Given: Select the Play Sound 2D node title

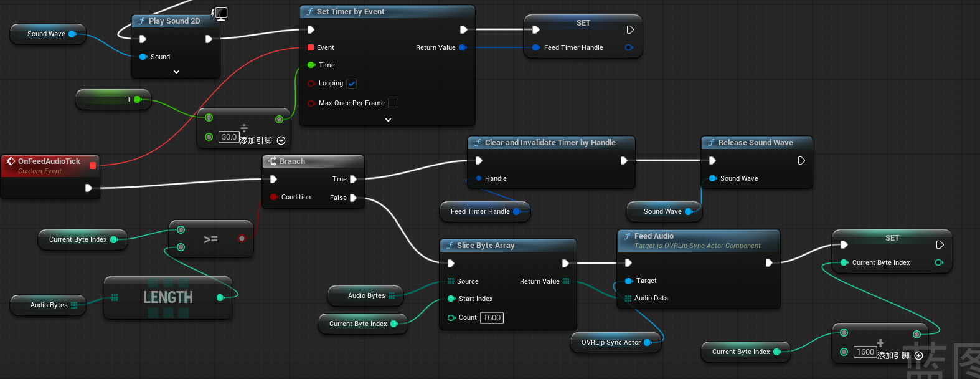Looking at the screenshot, I should (x=174, y=21).
